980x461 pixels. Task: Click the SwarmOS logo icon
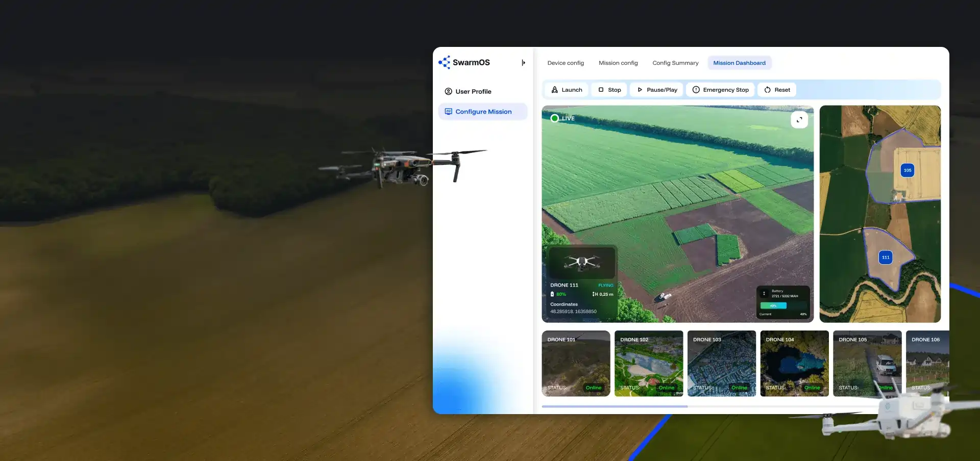coord(444,62)
